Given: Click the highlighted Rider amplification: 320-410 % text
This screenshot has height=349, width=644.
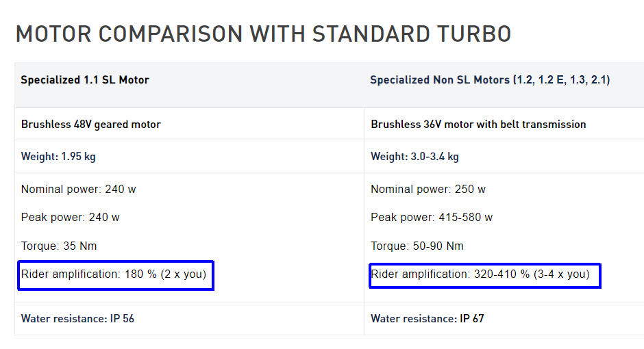Looking at the screenshot, I should point(480,274).
